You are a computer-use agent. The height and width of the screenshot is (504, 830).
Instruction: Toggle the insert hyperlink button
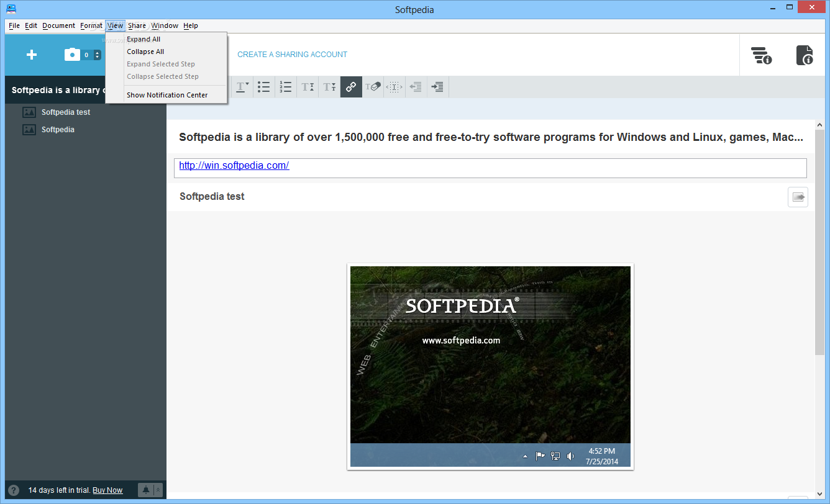click(x=351, y=87)
